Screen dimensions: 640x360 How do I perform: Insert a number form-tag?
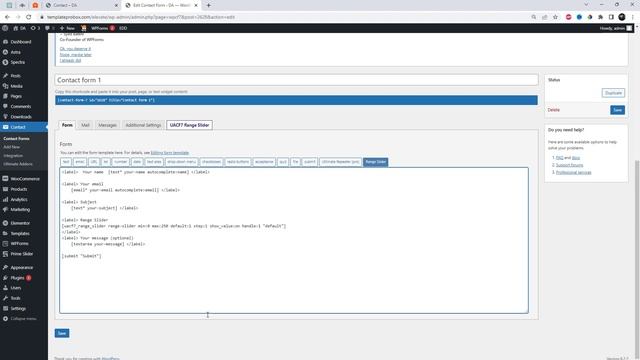[x=120, y=162]
